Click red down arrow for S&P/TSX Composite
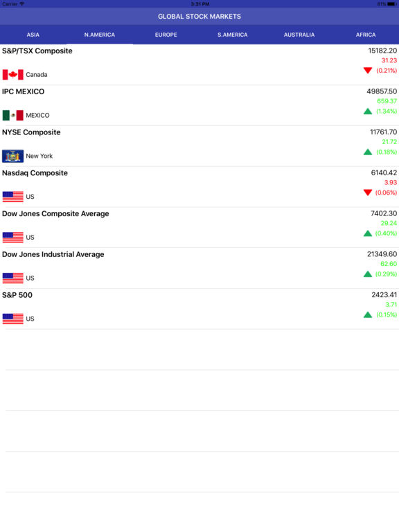 pyautogui.click(x=368, y=71)
